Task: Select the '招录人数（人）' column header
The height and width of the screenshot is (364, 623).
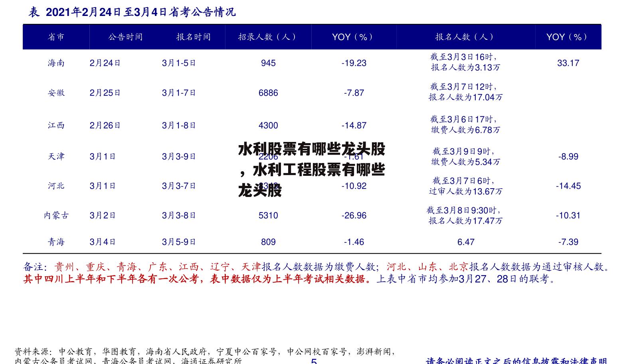Action: pyautogui.click(x=268, y=37)
